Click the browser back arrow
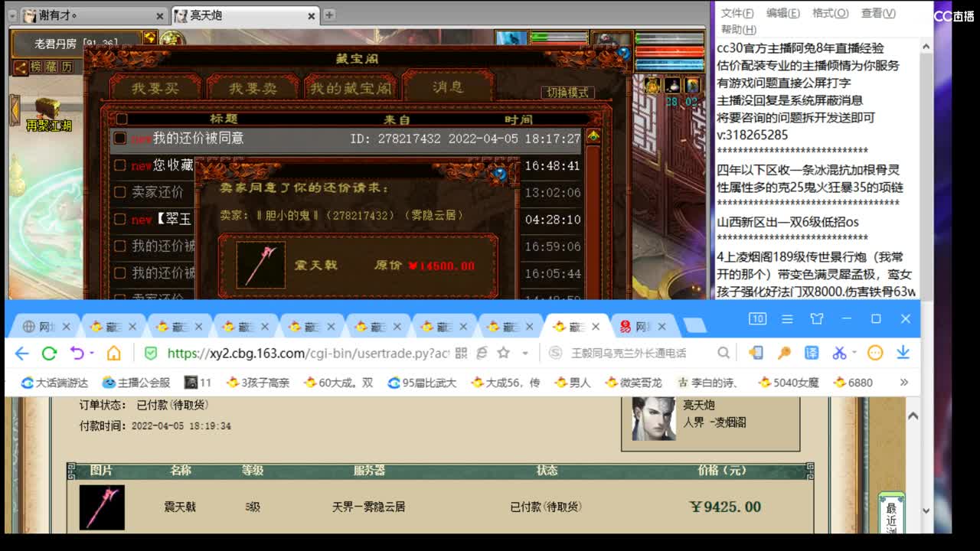 (x=21, y=353)
